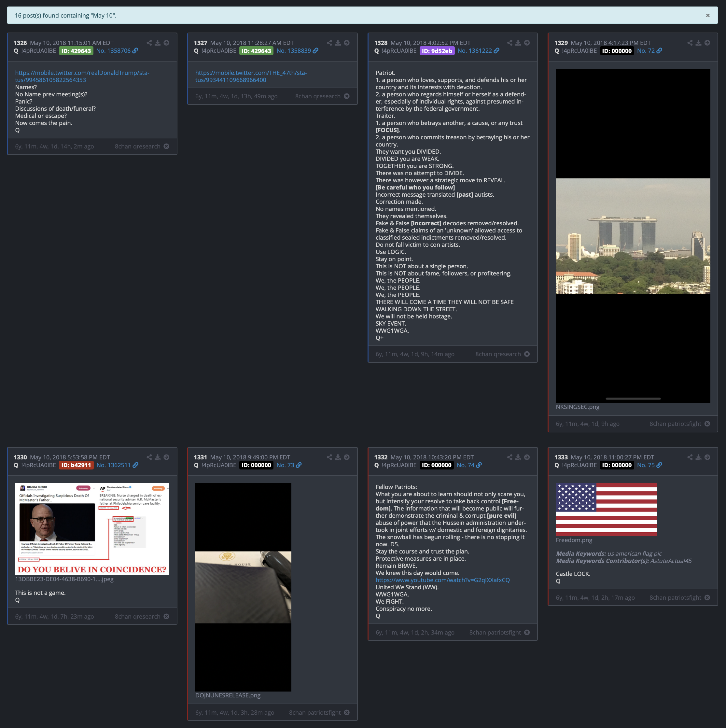726x728 pixels.
Task: Share post 1330 using its share icon
Action: [x=149, y=457]
